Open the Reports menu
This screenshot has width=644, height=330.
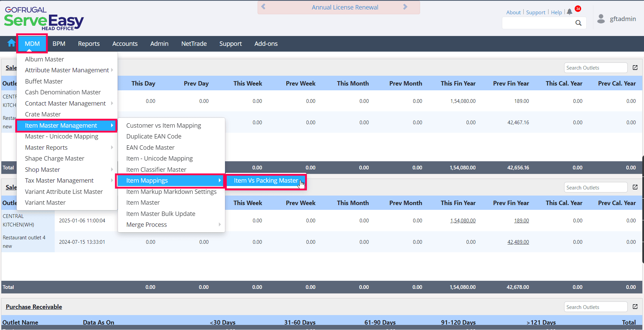(89, 43)
